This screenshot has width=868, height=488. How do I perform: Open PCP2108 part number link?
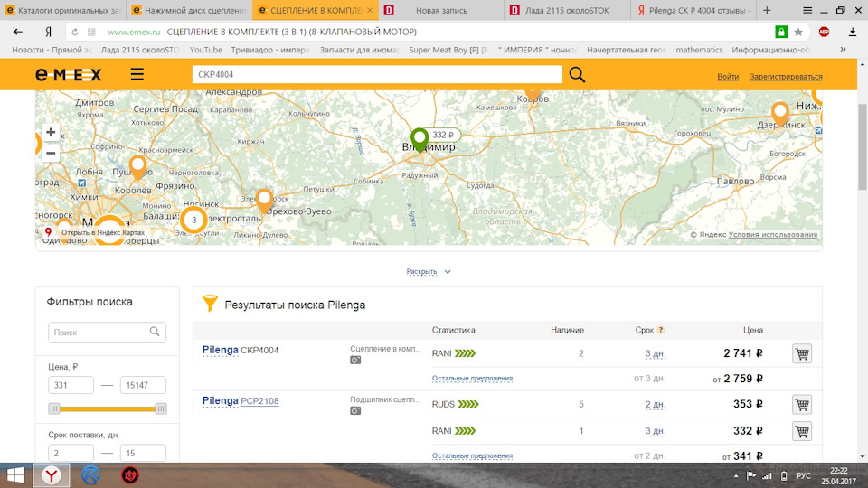259,401
